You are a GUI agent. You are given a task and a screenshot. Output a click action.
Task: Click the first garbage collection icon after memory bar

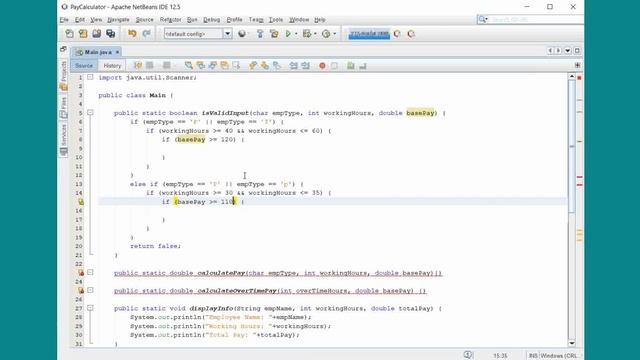[397, 34]
